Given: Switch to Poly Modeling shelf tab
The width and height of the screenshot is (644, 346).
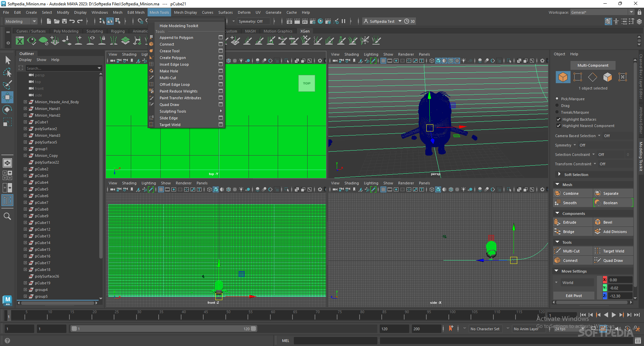Looking at the screenshot, I should coord(66,31).
